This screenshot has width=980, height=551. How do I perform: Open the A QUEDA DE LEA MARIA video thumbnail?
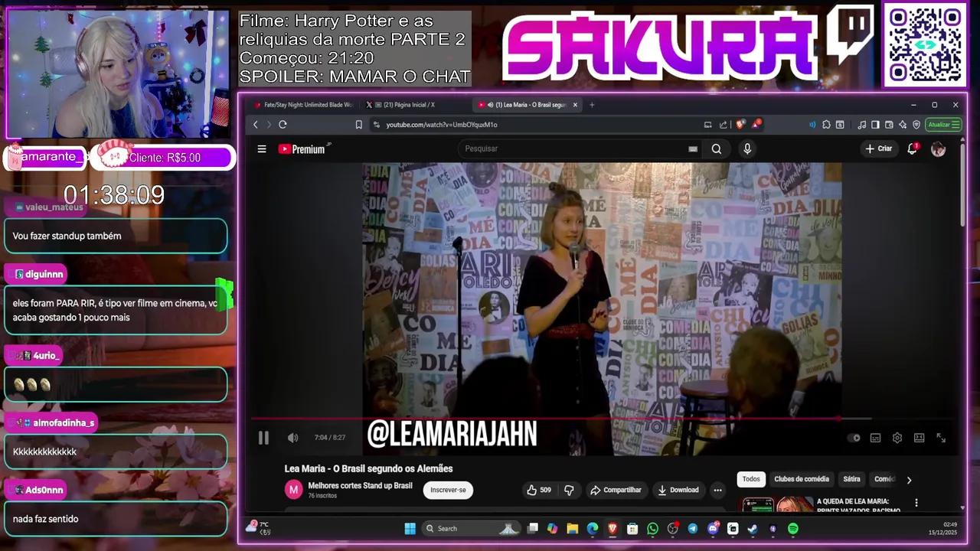click(778, 504)
